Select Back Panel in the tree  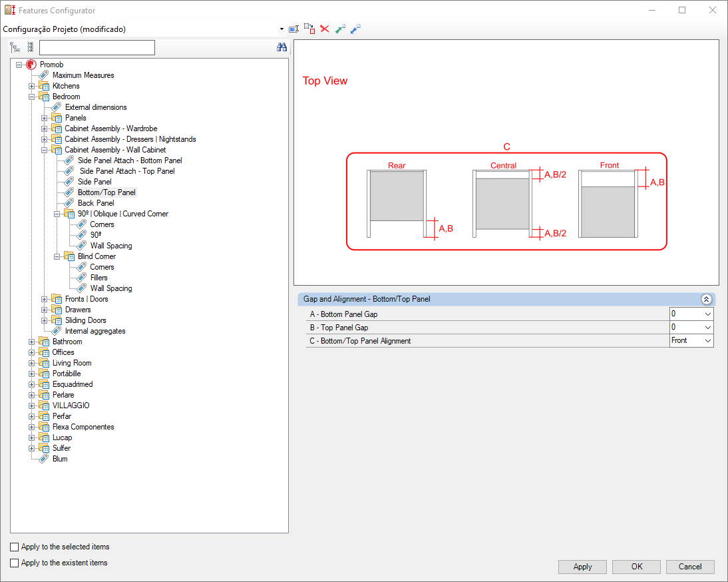pos(96,203)
